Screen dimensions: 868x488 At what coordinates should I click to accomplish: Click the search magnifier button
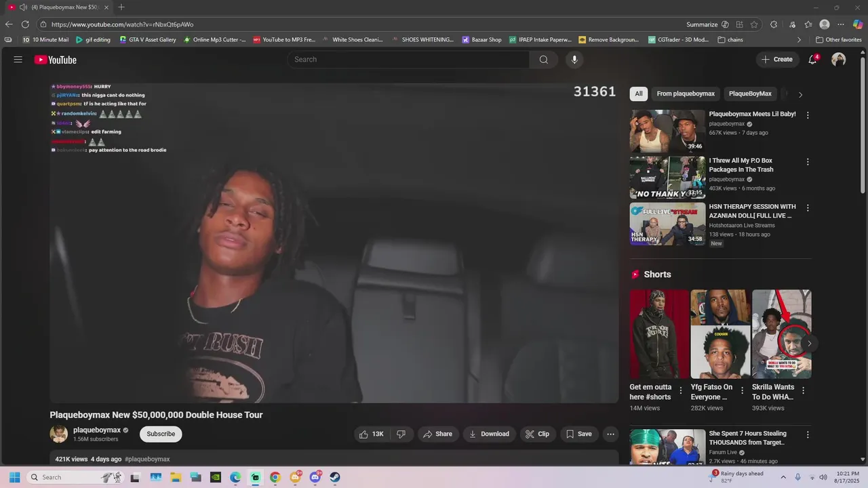click(544, 60)
